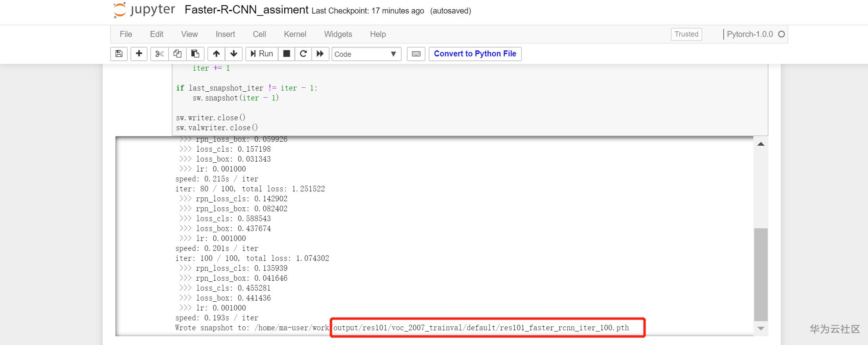Open the Code cell type dropdown

tap(366, 54)
